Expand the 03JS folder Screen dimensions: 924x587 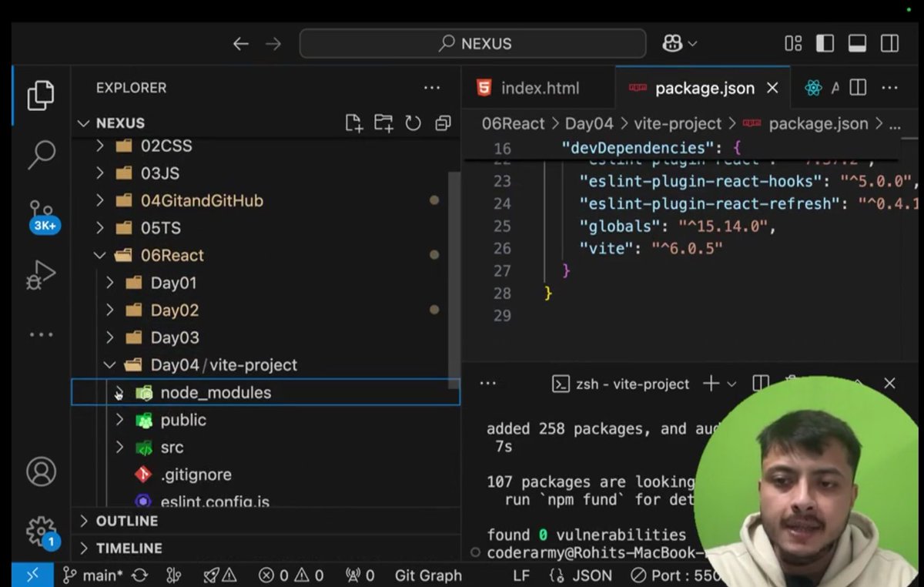coord(100,173)
